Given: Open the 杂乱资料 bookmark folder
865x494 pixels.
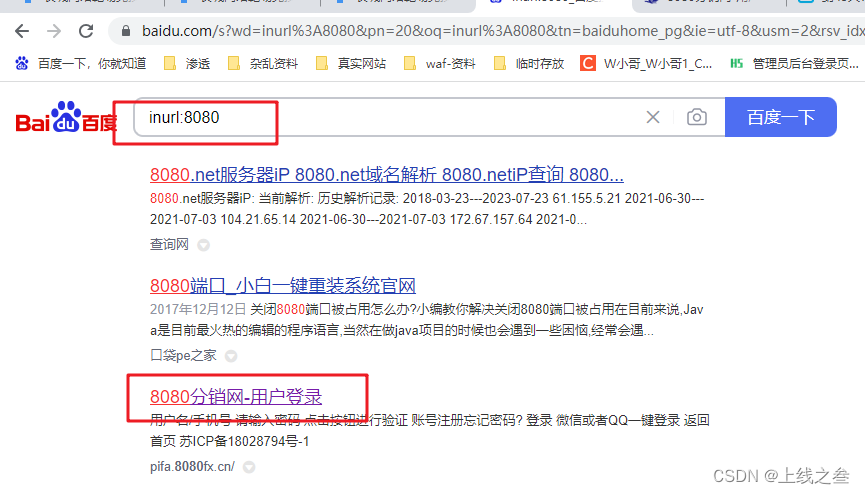Looking at the screenshot, I should 263,63.
